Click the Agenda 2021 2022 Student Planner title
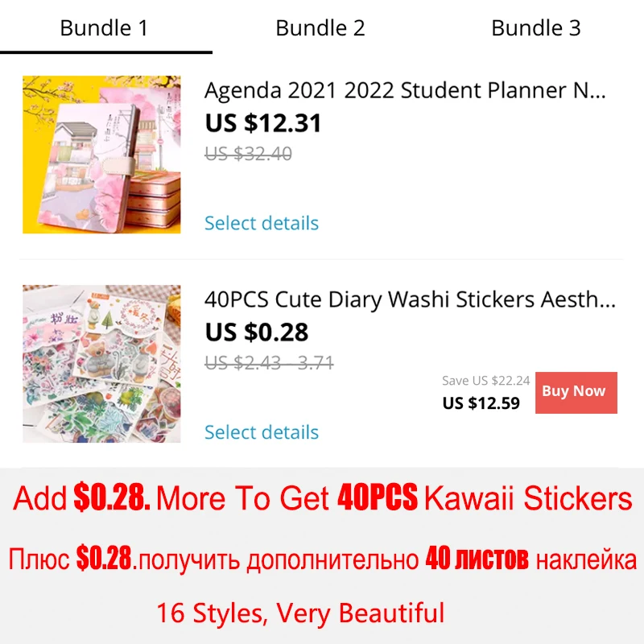This screenshot has width=644, height=644. (405, 90)
